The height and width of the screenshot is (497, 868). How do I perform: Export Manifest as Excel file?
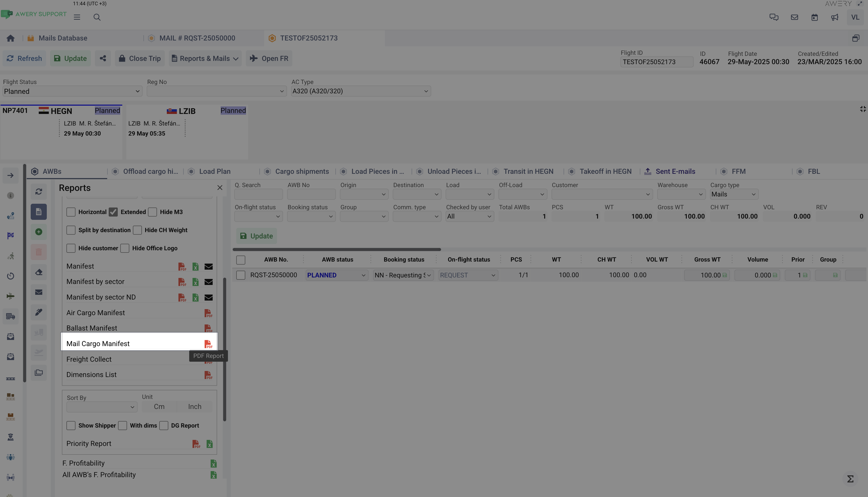pyautogui.click(x=195, y=267)
